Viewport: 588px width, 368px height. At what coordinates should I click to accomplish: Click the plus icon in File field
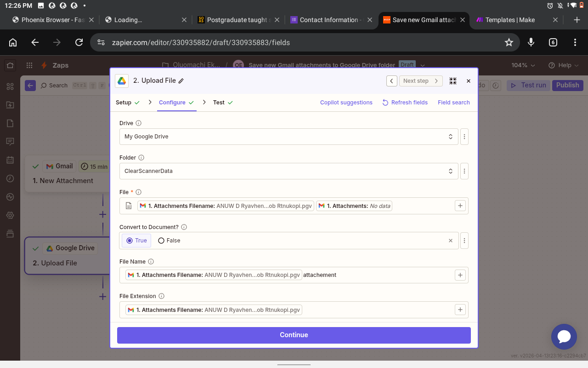pos(460,206)
